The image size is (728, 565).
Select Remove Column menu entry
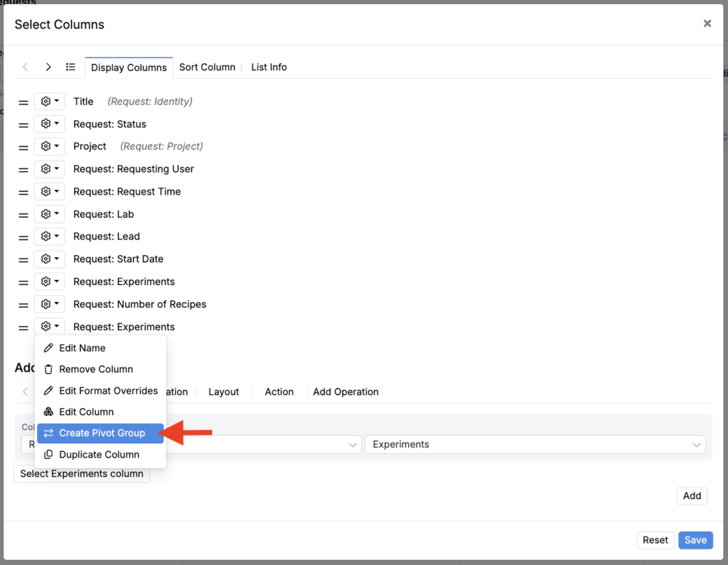[x=95, y=370]
